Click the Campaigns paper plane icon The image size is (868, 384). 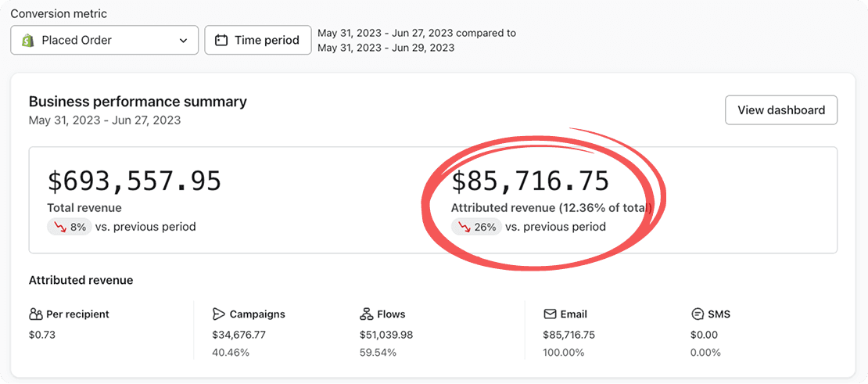[x=219, y=314]
